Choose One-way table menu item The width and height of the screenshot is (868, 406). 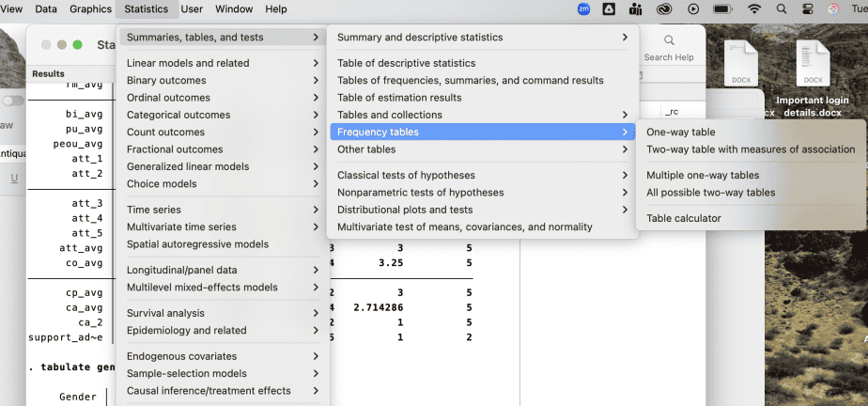point(680,133)
